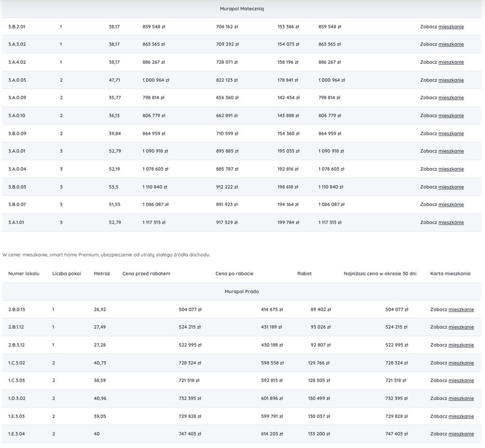This screenshot has height=448, width=485.
Task: Open apartment link for unit 3.B.0.03
Action: pyautogui.click(x=451, y=187)
